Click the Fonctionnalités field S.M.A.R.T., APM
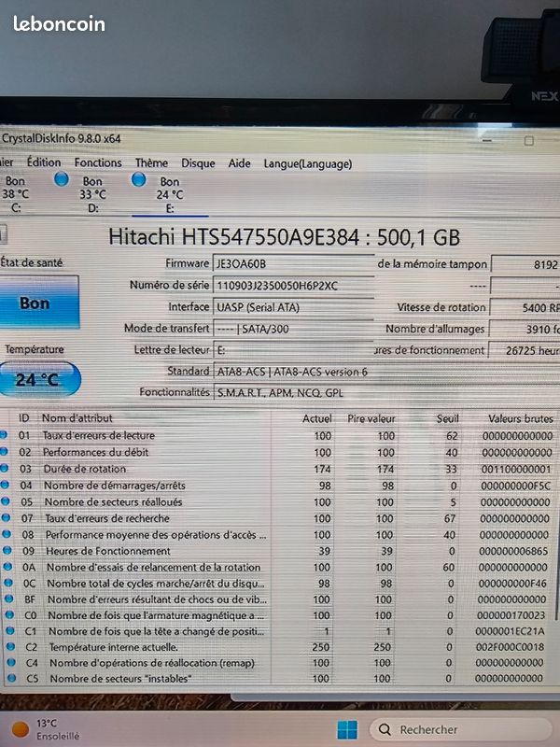Image resolution: width=560 pixels, height=747 pixels. (386, 393)
